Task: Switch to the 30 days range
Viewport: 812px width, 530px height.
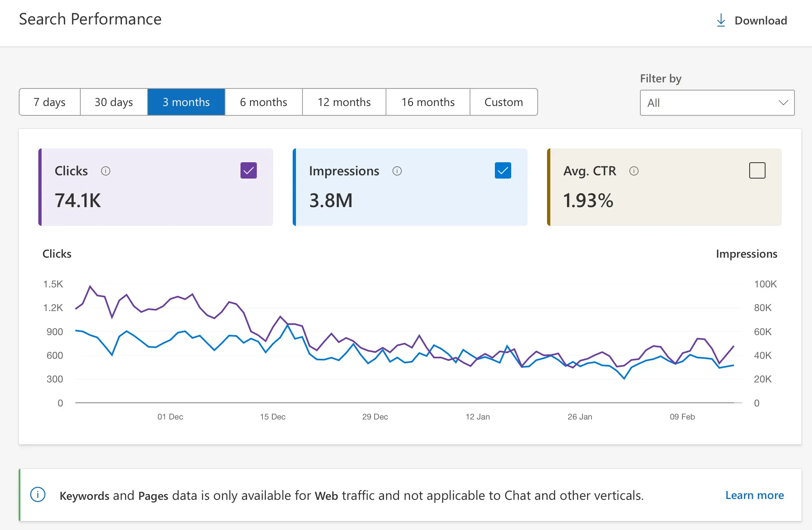Action: tap(114, 102)
